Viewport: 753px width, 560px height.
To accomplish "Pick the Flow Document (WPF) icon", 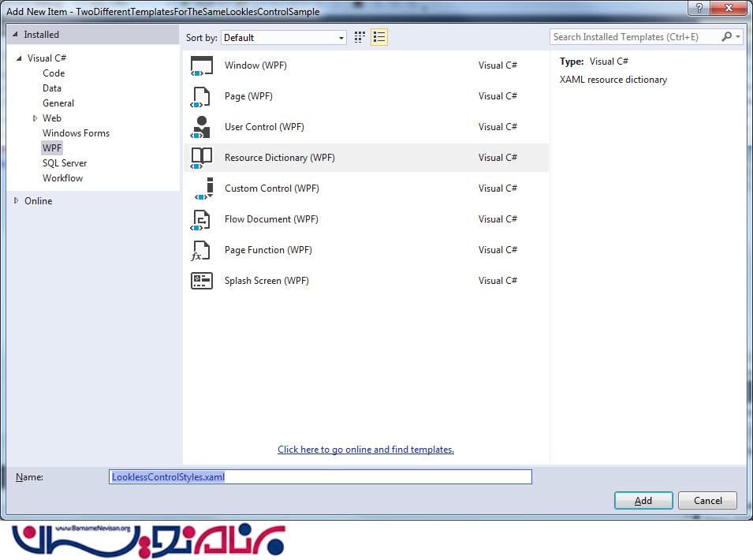I will pos(202,219).
